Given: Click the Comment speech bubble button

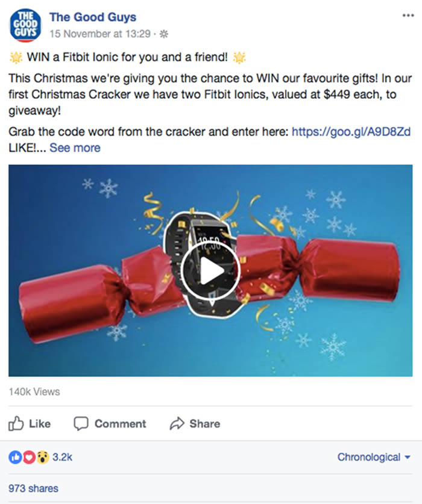Looking at the screenshot, I should point(110,424).
